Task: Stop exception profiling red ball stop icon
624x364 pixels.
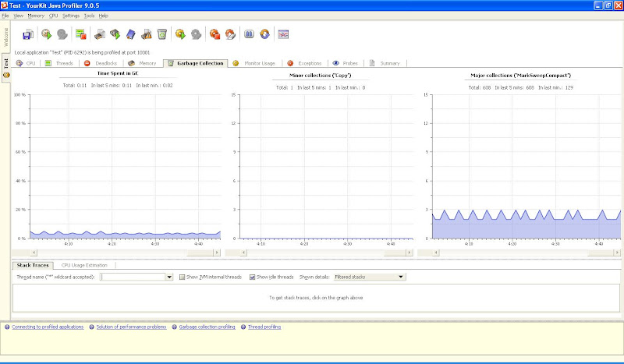Action: tap(215, 34)
